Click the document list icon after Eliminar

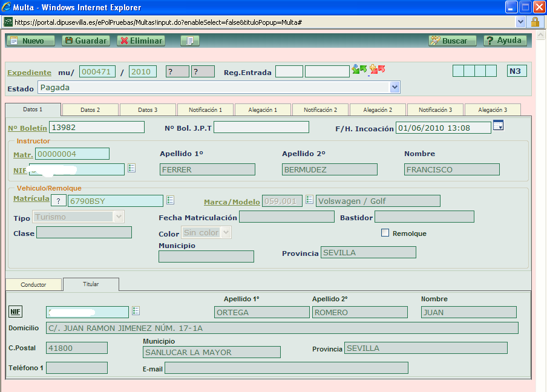[190, 41]
